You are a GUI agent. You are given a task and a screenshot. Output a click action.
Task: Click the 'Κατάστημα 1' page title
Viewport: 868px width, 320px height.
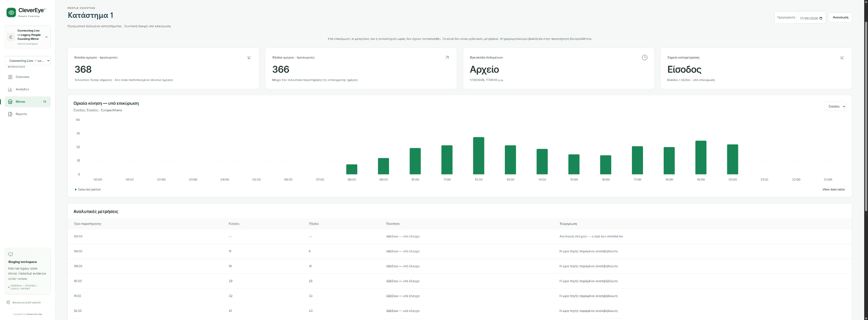[x=90, y=15]
